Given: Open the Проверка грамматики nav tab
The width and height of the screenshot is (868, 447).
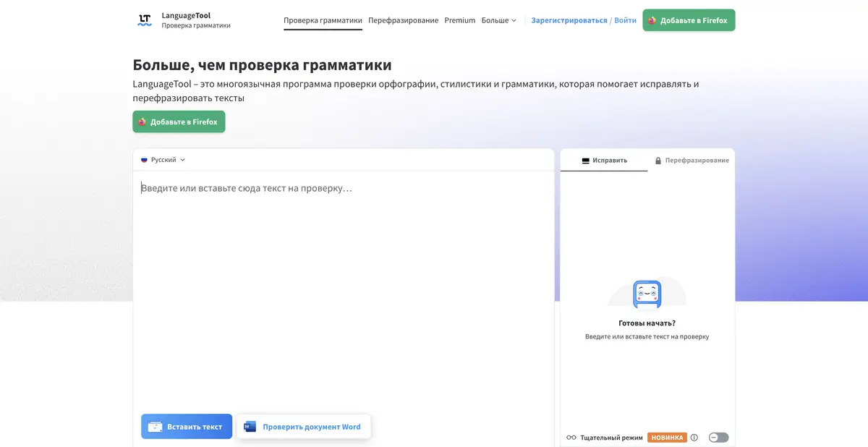Looking at the screenshot, I should coord(323,20).
